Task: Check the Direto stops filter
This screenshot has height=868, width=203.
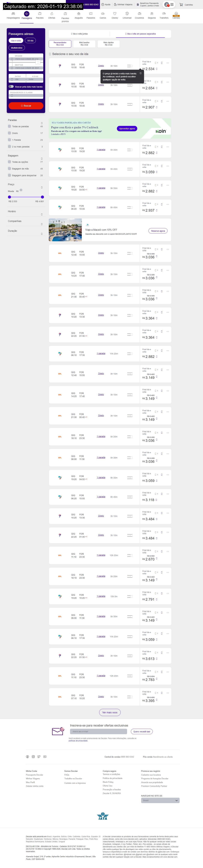Action: (9, 133)
